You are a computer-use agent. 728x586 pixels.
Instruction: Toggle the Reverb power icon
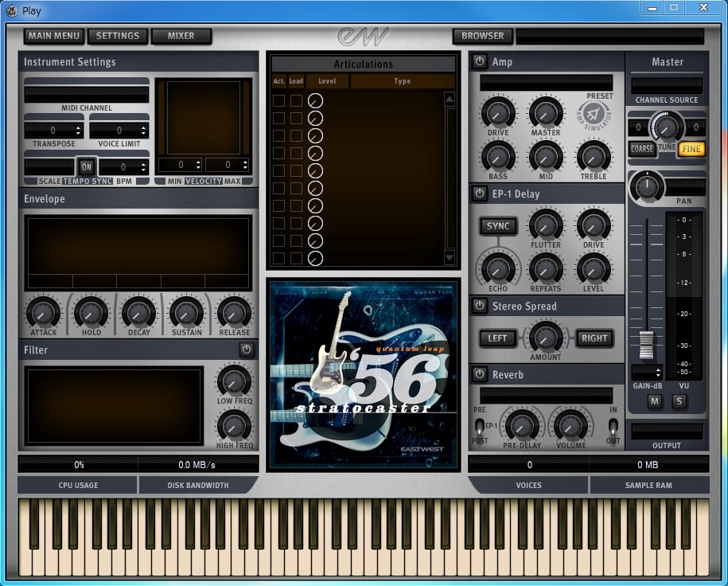pyautogui.click(x=480, y=374)
